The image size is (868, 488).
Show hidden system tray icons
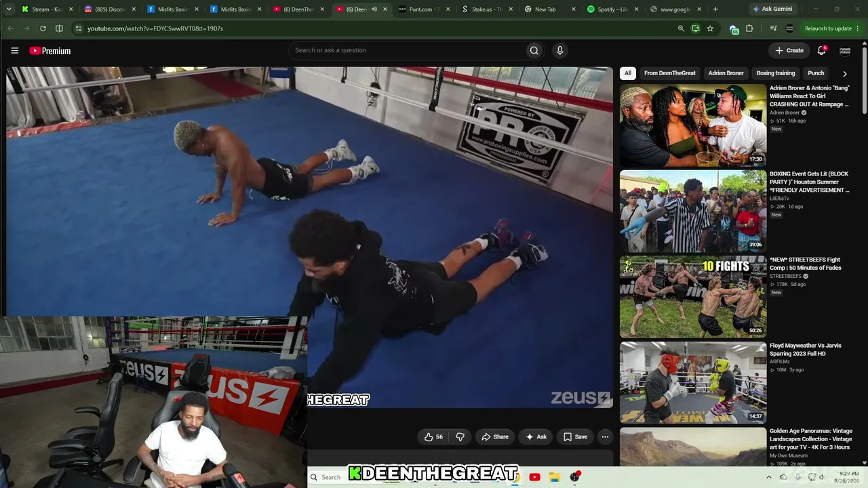(x=769, y=477)
